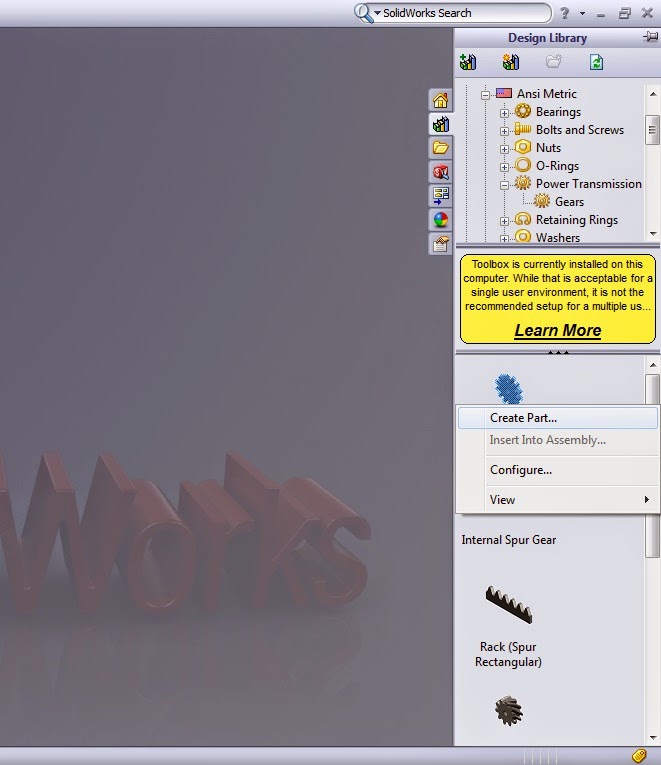The height and width of the screenshot is (765, 661).
Task: Click the Gears folder icon
Action: point(541,201)
